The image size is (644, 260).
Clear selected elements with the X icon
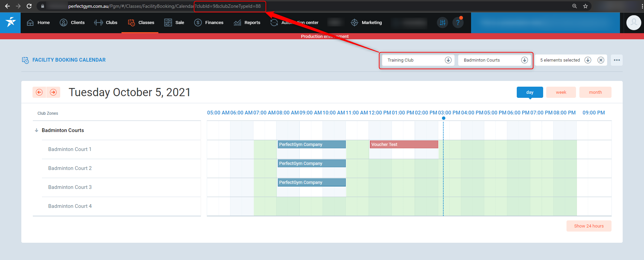coord(601,60)
